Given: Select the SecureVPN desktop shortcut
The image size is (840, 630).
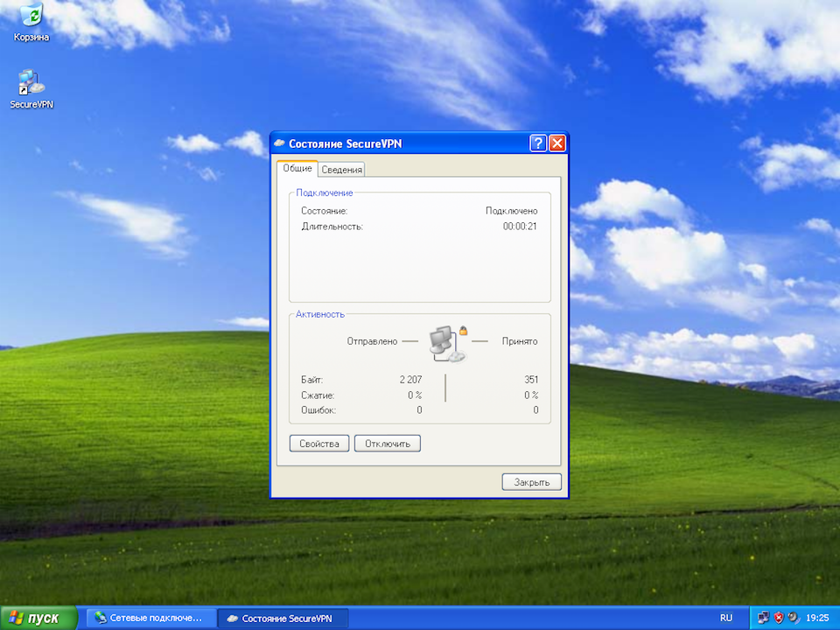Looking at the screenshot, I should [31, 89].
